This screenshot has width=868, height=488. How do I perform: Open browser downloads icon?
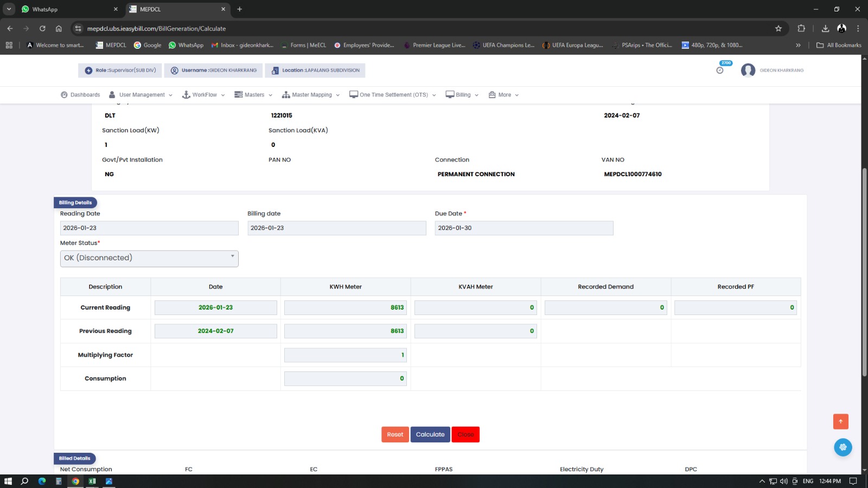pos(825,29)
